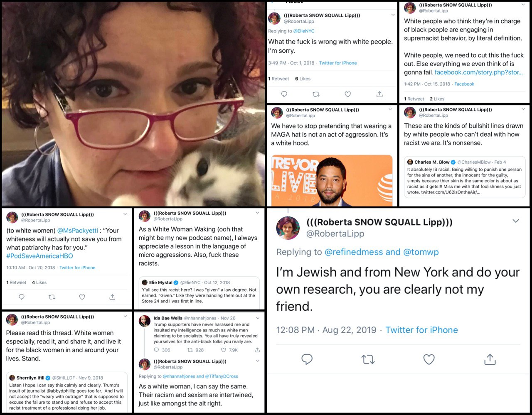The width and height of the screenshot is (532, 415).
Task: Expand chevron on the MAGA hat tweet
Action: [x=390, y=109]
